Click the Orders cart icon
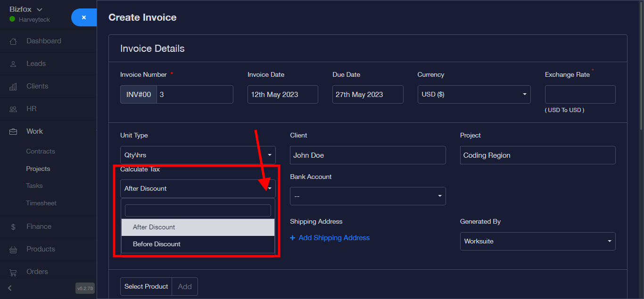Viewport: 644px width, 299px height. [13, 272]
